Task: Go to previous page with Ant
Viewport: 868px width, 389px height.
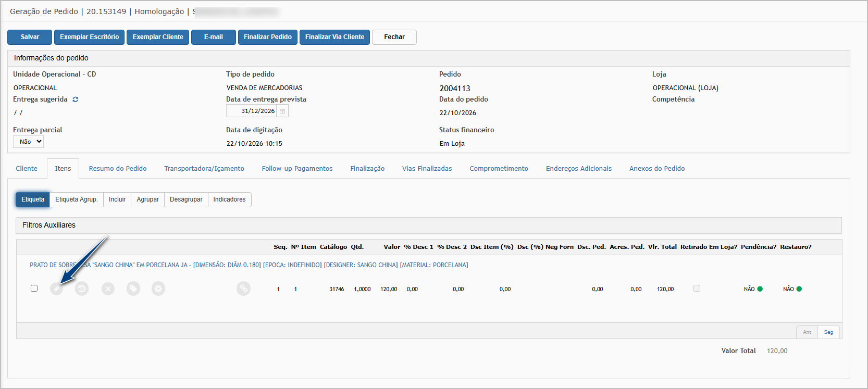Action: pyautogui.click(x=807, y=332)
